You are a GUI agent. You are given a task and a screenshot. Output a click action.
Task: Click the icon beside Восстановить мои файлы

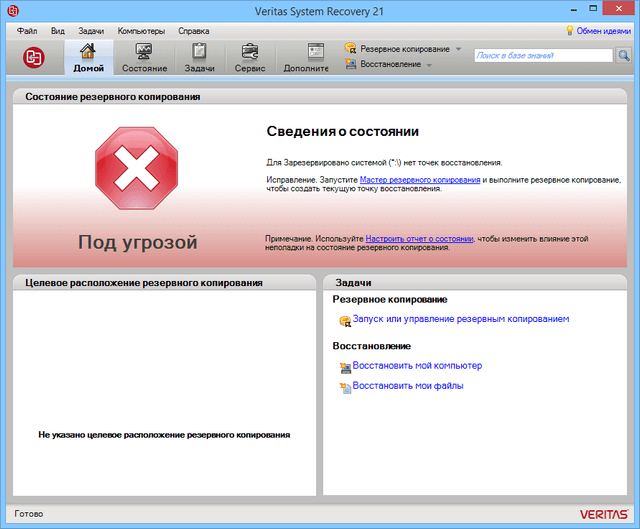coord(346,387)
